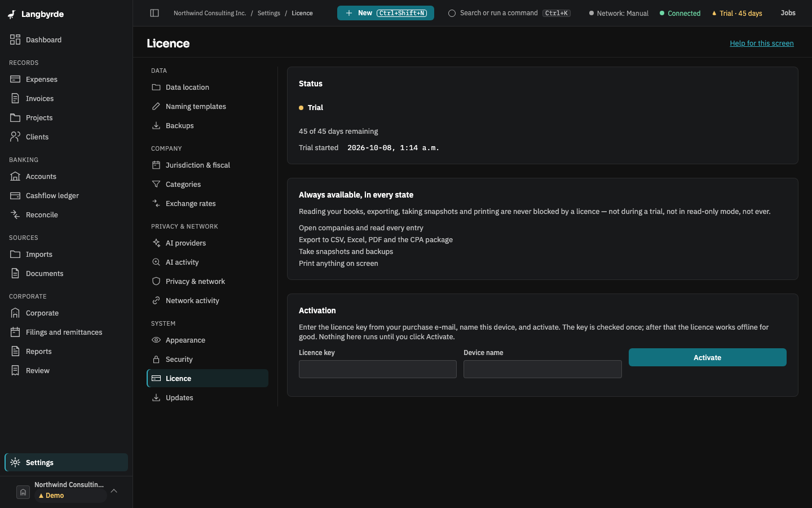812x508 pixels.
Task: Click the AI providers sparkle icon
Action: pyautogui.click(x=156, y=243)
